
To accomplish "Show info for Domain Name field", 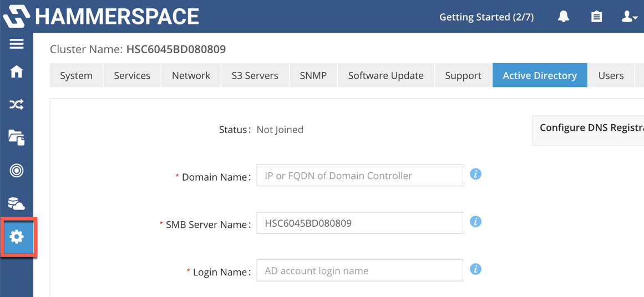I will pos(475,175).
